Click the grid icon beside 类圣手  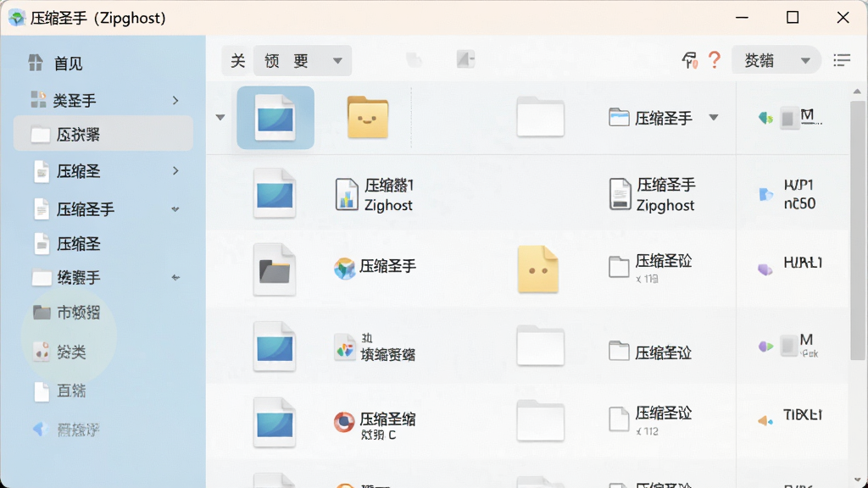click(38, 100)
